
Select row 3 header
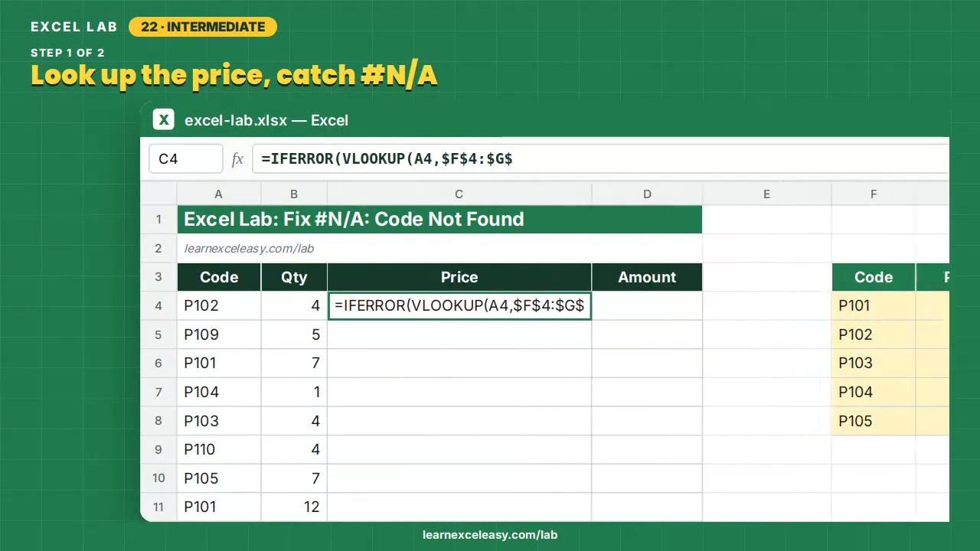pyautogui.click(x=158, y=277)
